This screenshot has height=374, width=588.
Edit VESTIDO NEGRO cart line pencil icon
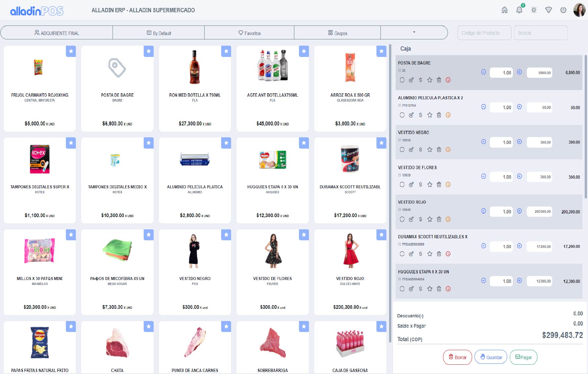[x=411, y=150]
